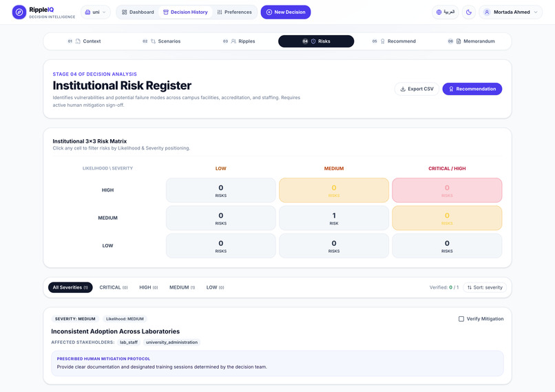Click the Likelihood: MEDIUM badge
Viewport: 555px width, 392px height.
[x=125, y=319]
